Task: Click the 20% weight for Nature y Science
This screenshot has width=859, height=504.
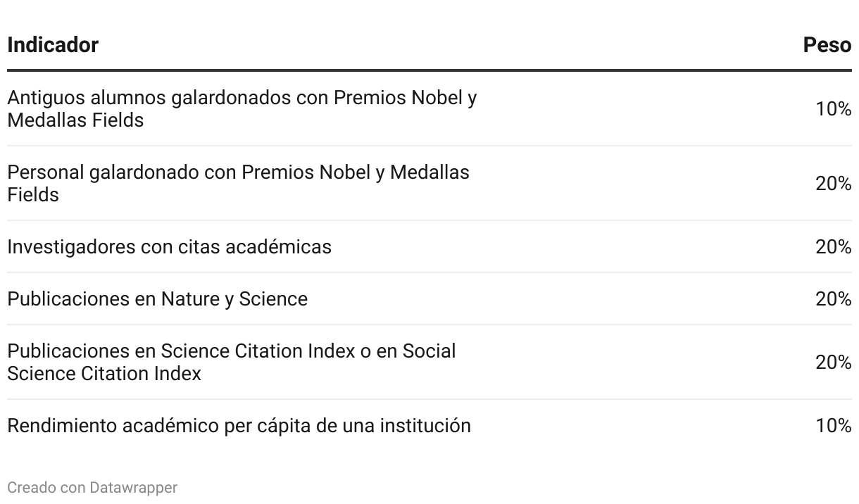Action: click(834, 299)
